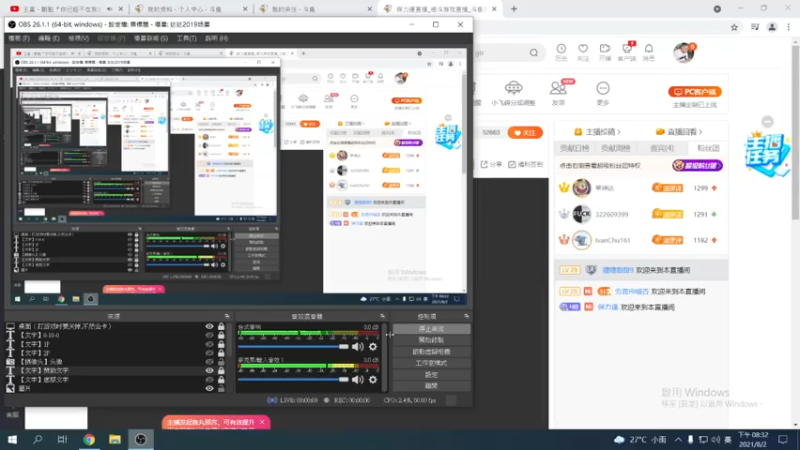Hide the 桌面 source with its eye icon
This screenshot has height=450, width=800.
coord(209,327)
